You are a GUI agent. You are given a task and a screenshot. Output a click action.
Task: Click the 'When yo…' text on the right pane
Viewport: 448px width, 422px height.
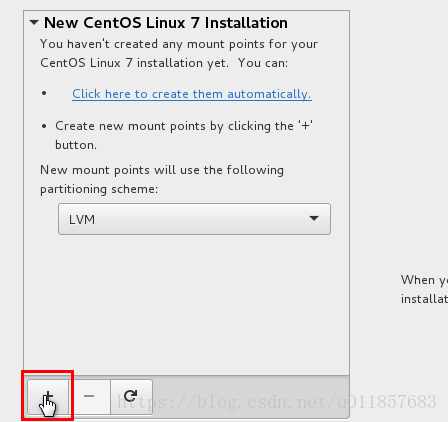(x=424, y=280)
